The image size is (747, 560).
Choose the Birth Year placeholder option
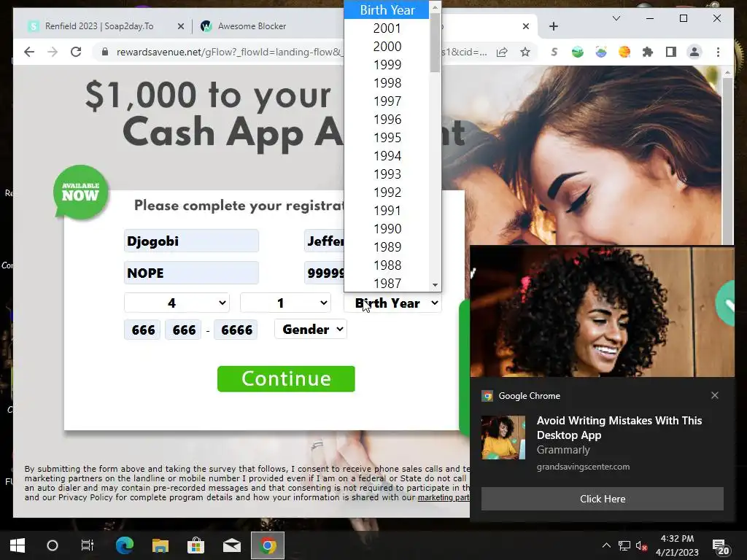pos(387,10)
